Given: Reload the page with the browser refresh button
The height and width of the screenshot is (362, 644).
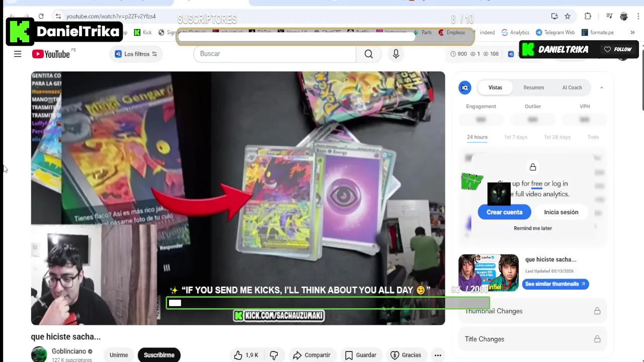Looking at the screenshot, I should point(41,16).
